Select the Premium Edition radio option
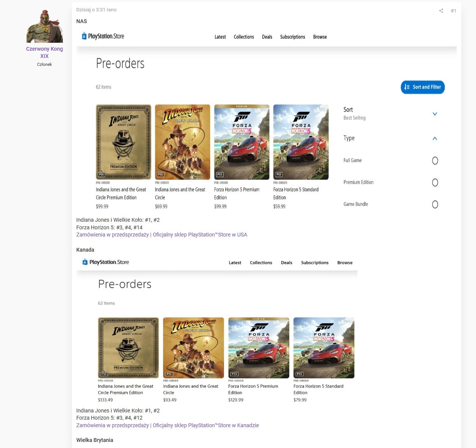 435,182
